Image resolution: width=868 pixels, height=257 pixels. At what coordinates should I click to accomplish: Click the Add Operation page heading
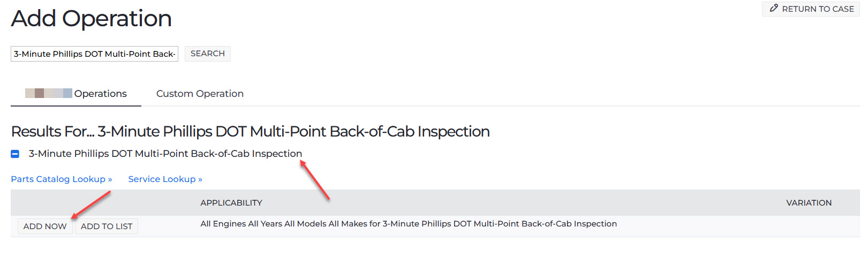pyautogui.click(x=92, y=19)
